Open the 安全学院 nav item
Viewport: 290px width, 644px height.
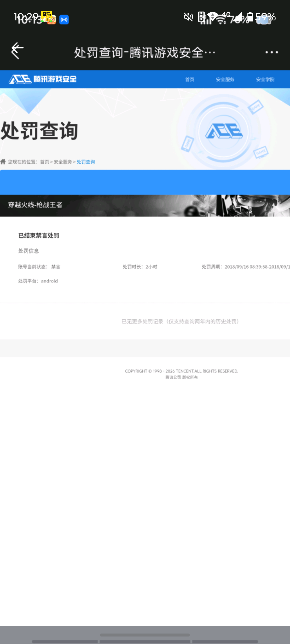click(x=265, y=79)
